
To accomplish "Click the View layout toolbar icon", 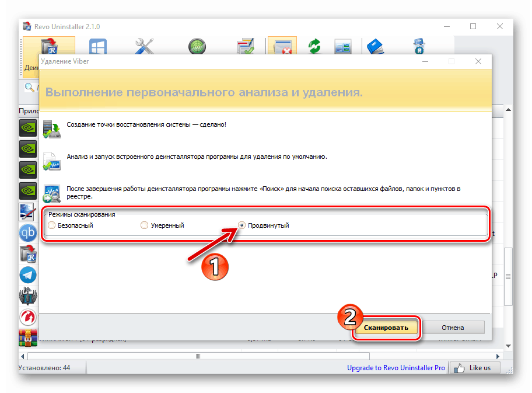I will (x=342, y=47).
